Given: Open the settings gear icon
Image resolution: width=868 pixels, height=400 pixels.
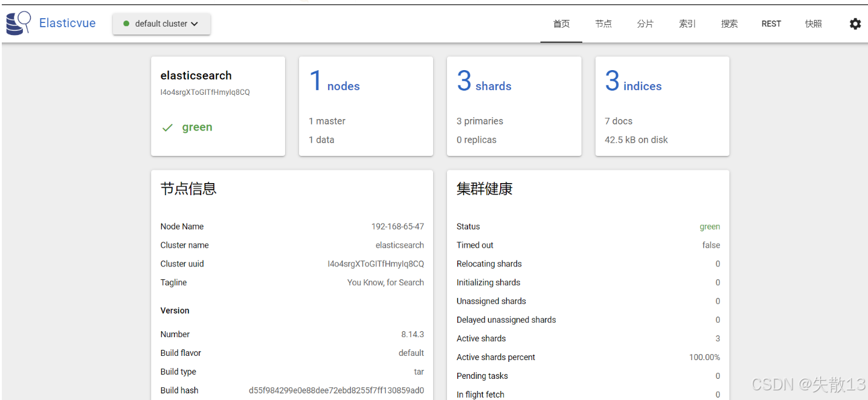Looking at the screenshot, I should [855, 24].
